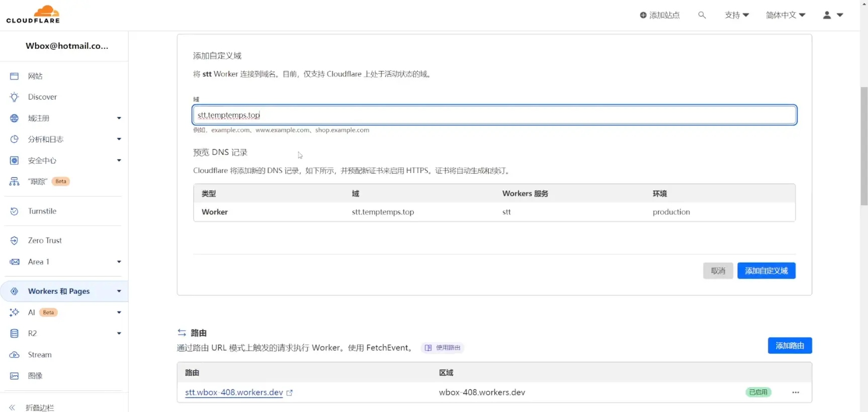Open the Zero Trust shield icon
Viewport: 868px width, 412px height.
15,240
